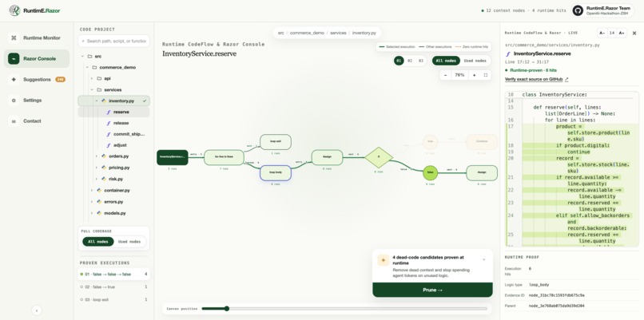This screenshot has height=320, width=644.
Task: Click the Settings gear icon
Action: click(14, 101)
